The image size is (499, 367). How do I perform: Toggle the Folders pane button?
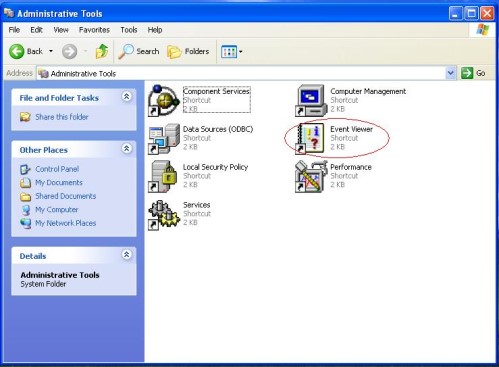pos(188,51)
